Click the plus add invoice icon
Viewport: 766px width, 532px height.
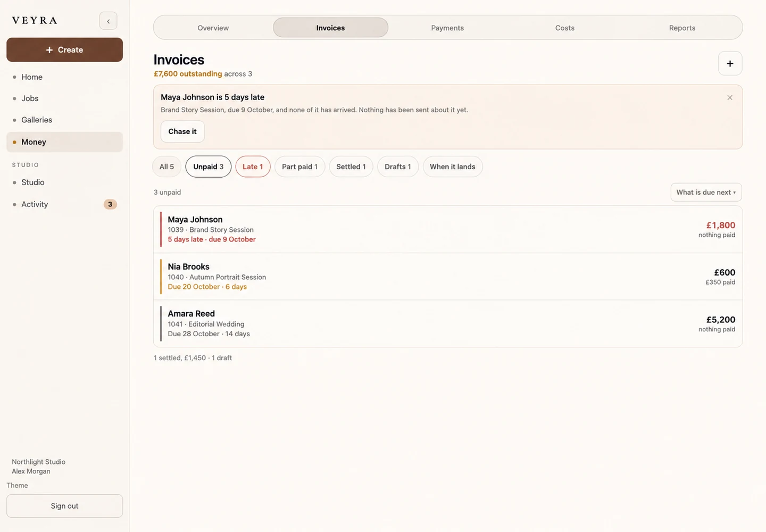pos(730,63)
